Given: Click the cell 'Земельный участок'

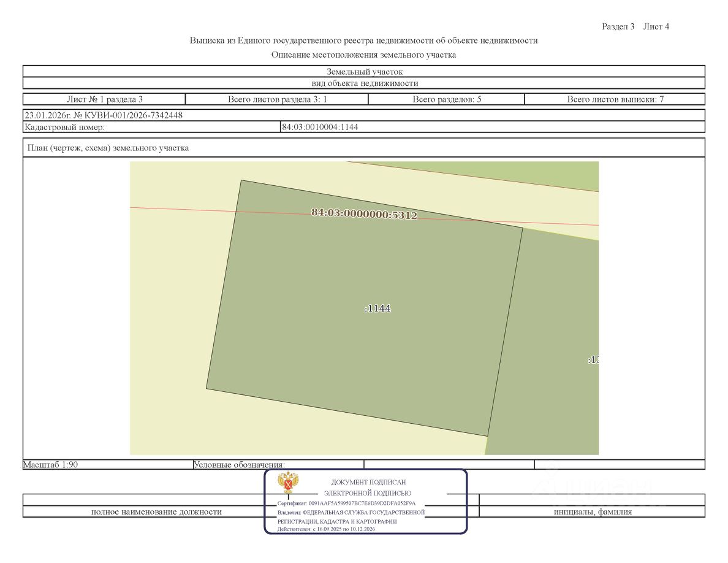Looking at the screenshot, I should click(x=364, y=72).
